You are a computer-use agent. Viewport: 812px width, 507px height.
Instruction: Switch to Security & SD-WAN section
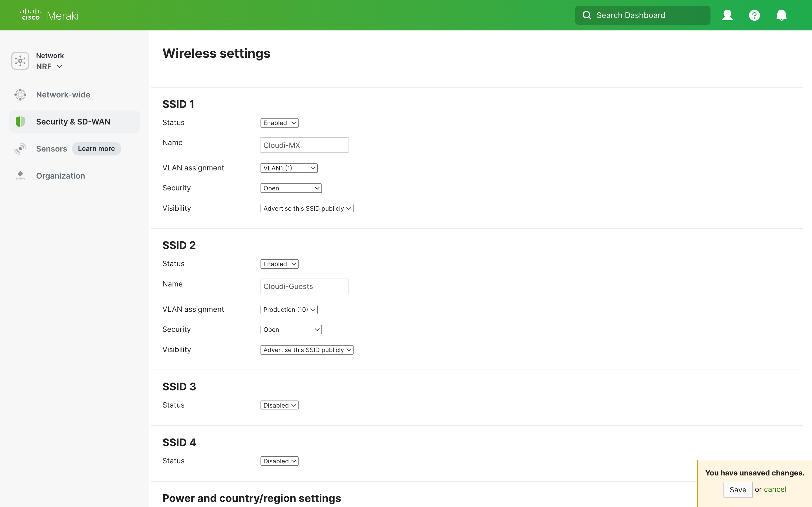pos(73,121)
